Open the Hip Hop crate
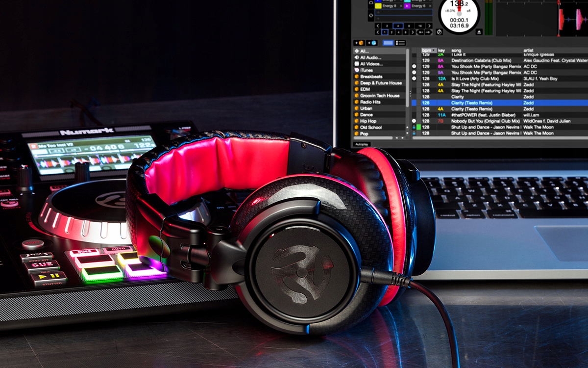The width and height of the screenshot is (588, 368). (x=380, y=121)
